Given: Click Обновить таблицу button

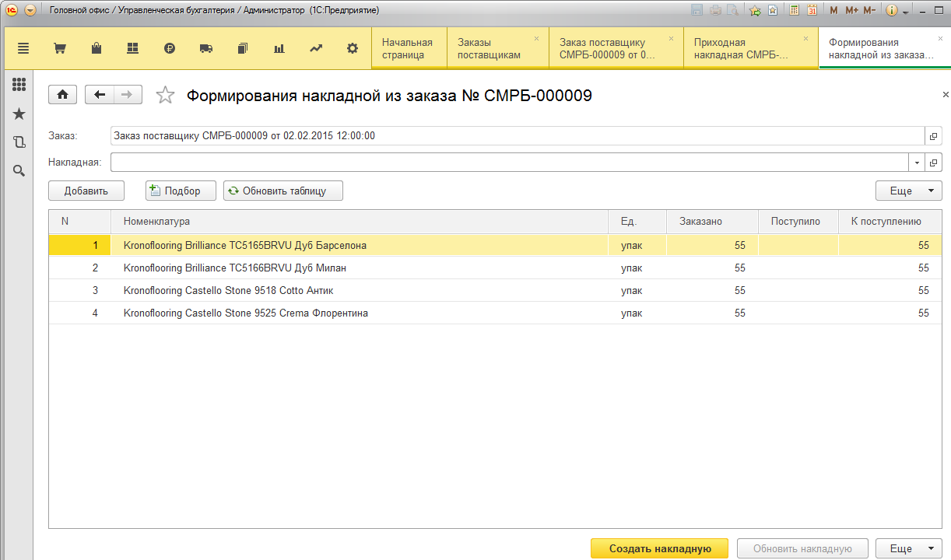Looking at the screenshot, I should [283, 191].
